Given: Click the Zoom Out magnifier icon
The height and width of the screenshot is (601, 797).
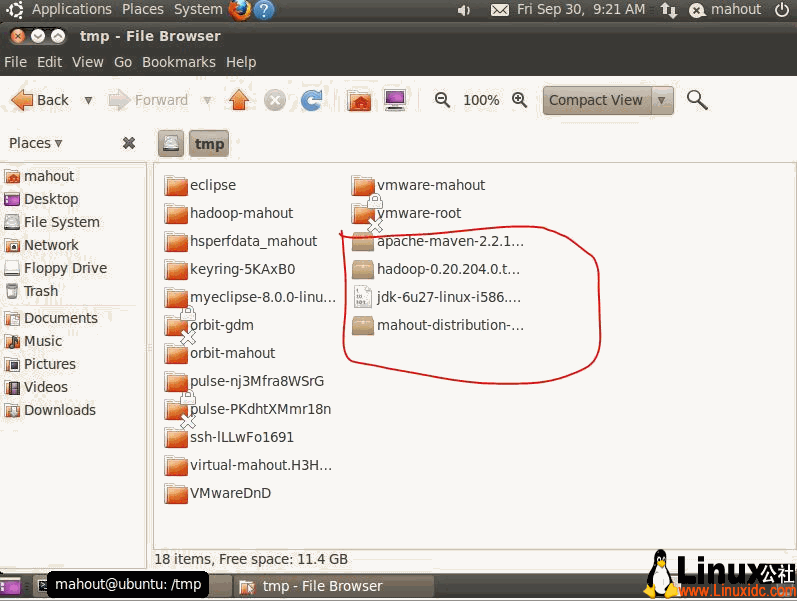Looking at the screenshot, I should click(442, 100).
